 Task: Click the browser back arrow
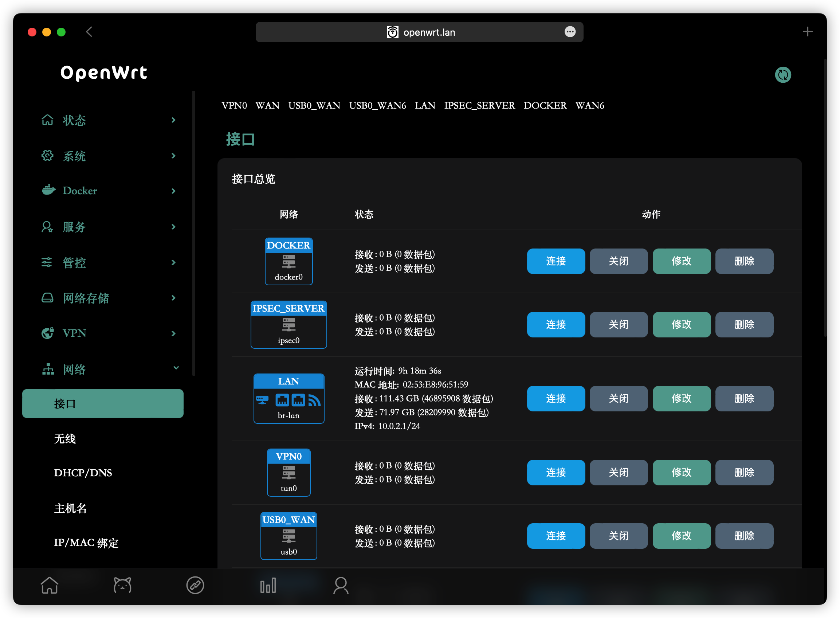(89, 32)
